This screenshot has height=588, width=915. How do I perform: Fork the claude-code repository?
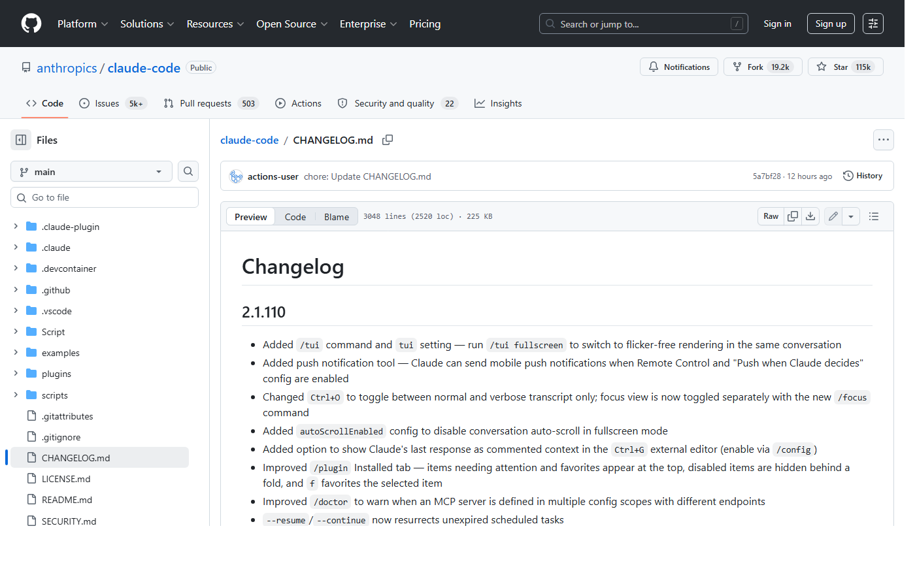click(763, 67)
